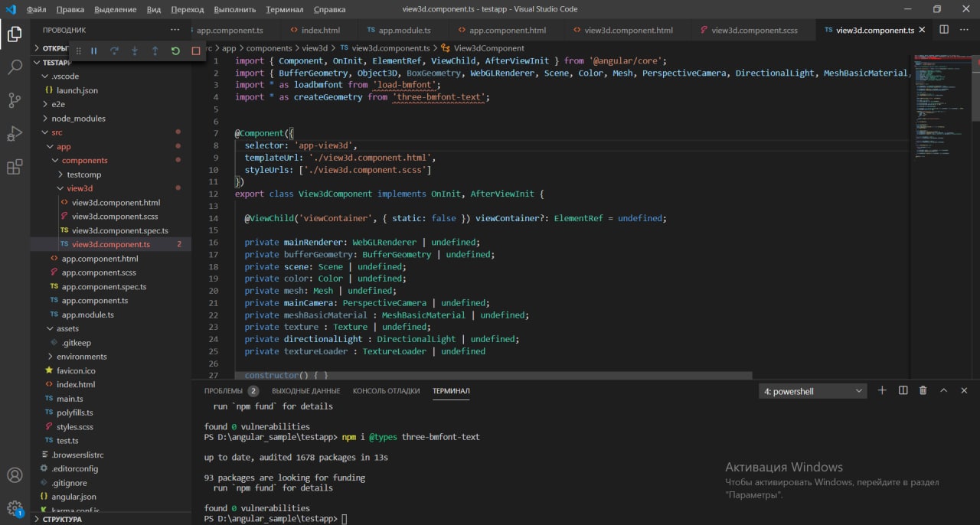Open editor more actions menu
The height and width of the screenshot is (525, 980).
pyautogui.click(x=964, y=30)
